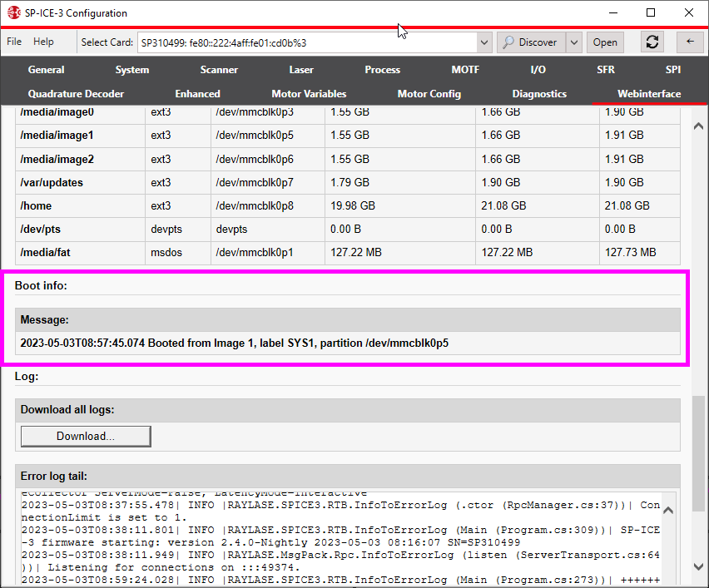Switch to the SPI tab
Image resolution: width=709 pixels, height=588 pixels.
673,70
